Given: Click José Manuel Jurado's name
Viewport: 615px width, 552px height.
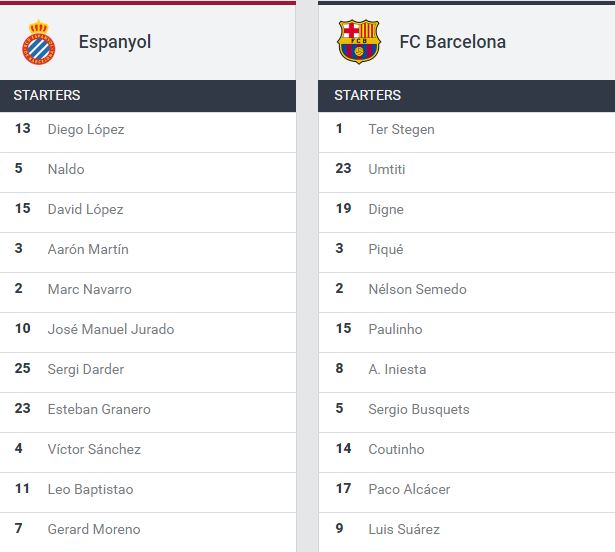Looking at the screenshot, I should (x=111, y=329).
